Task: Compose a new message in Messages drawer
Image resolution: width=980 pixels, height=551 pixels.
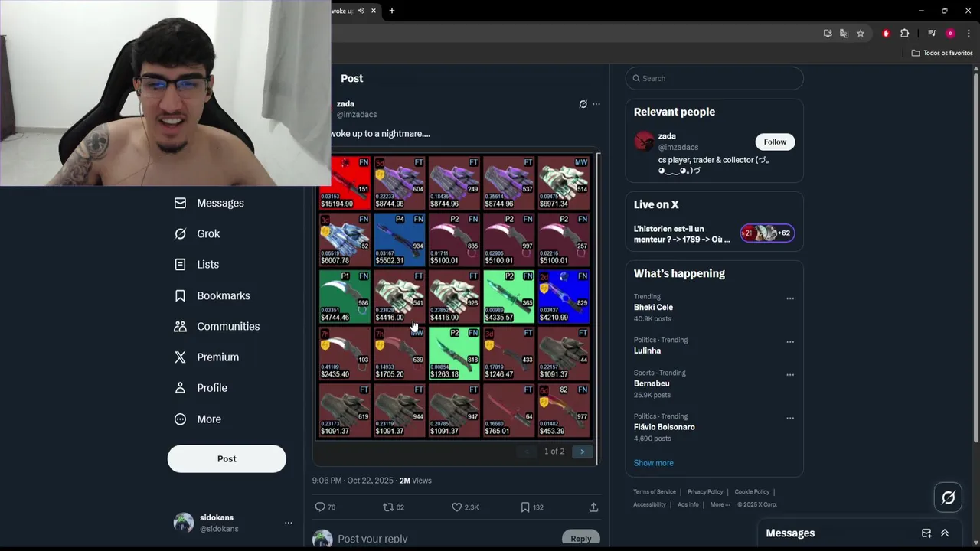Action: [926, 533]
